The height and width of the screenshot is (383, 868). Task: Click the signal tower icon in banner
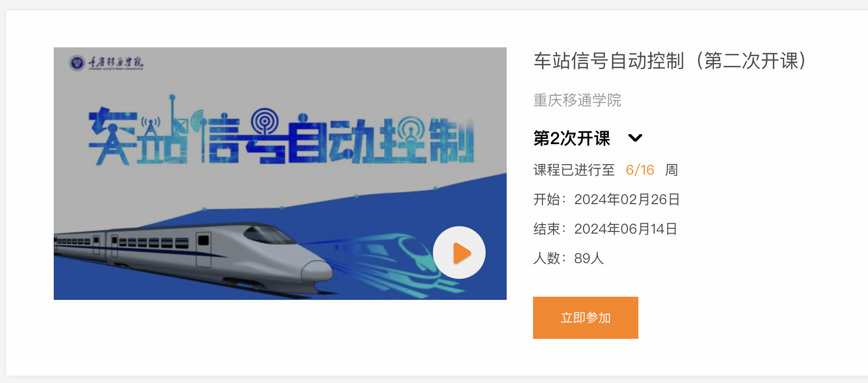pyautogui.click(x=151, y=126)
